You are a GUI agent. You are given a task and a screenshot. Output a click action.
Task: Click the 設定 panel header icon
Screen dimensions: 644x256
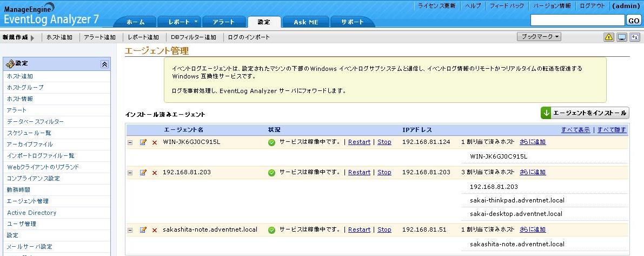pos(10,64)
